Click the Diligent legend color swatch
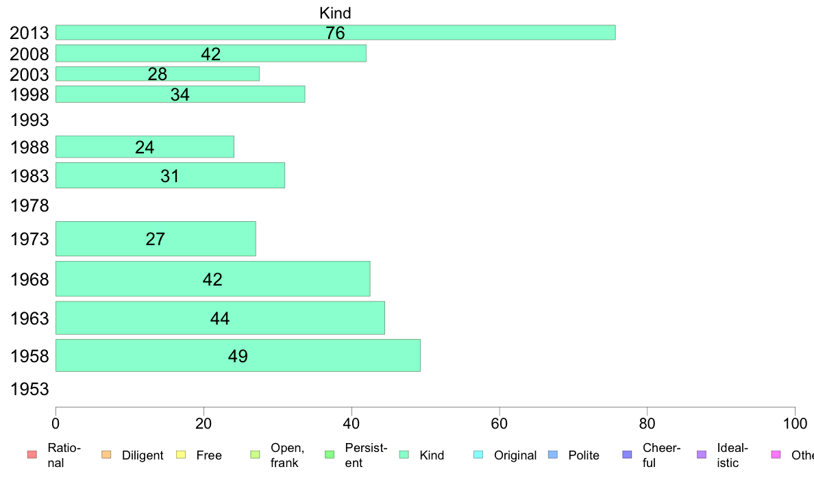This screenshot has height=504, width=814. (x=106, y=455)
